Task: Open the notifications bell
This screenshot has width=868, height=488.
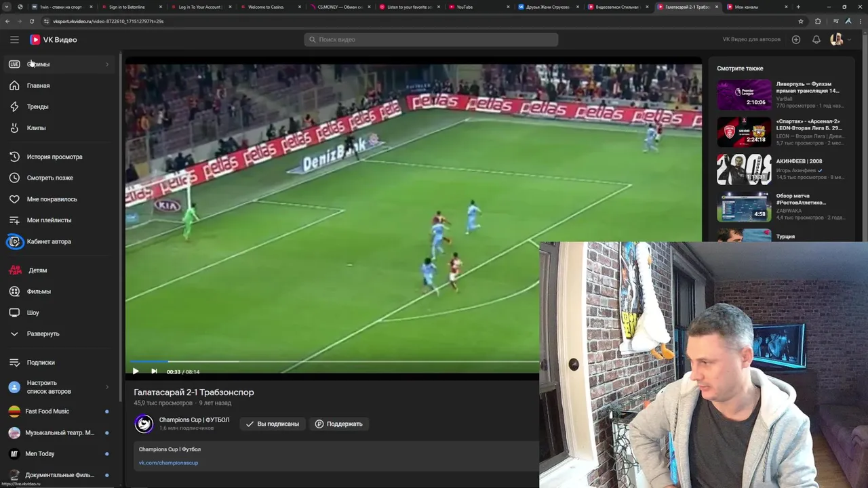Action: (816, 39)
